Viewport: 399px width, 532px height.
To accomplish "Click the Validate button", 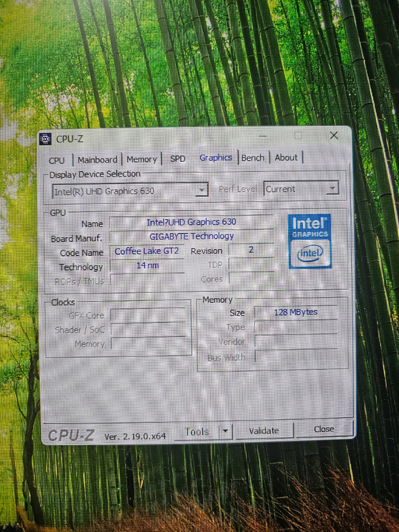I will pos(264,430).
